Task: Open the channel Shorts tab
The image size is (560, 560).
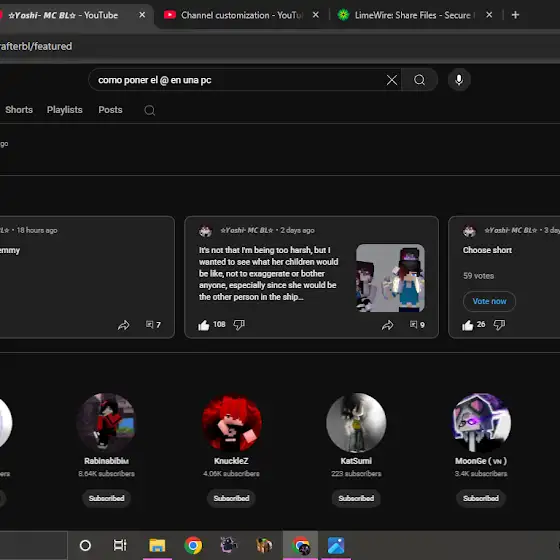Action: tap(19, 110)
